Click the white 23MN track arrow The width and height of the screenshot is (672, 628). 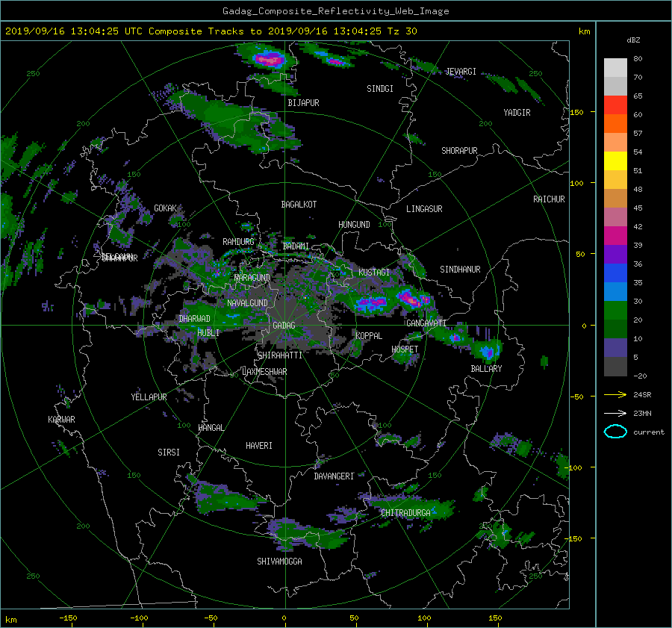click(615, 413)
